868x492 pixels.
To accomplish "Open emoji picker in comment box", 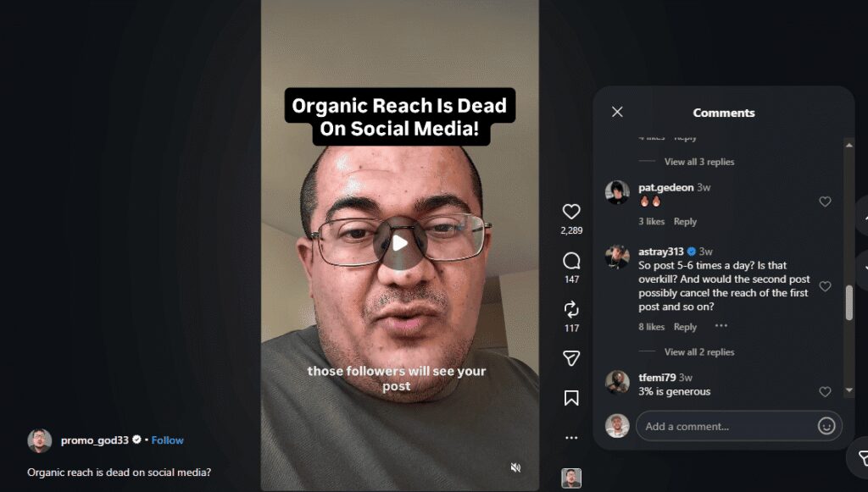I will coord(826,426).
